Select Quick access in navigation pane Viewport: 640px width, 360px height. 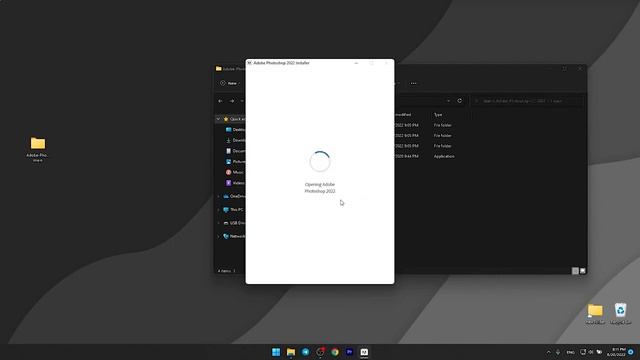pos(234,119)
